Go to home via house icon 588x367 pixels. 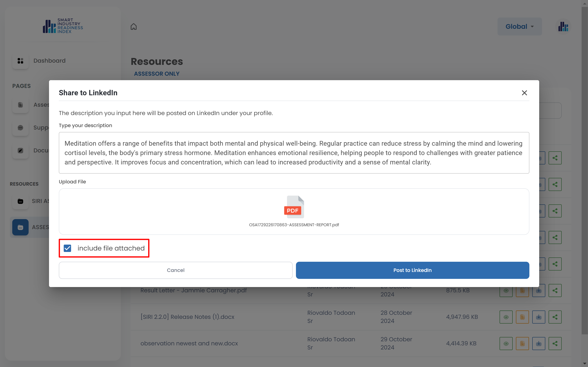[x=134, y=27]
